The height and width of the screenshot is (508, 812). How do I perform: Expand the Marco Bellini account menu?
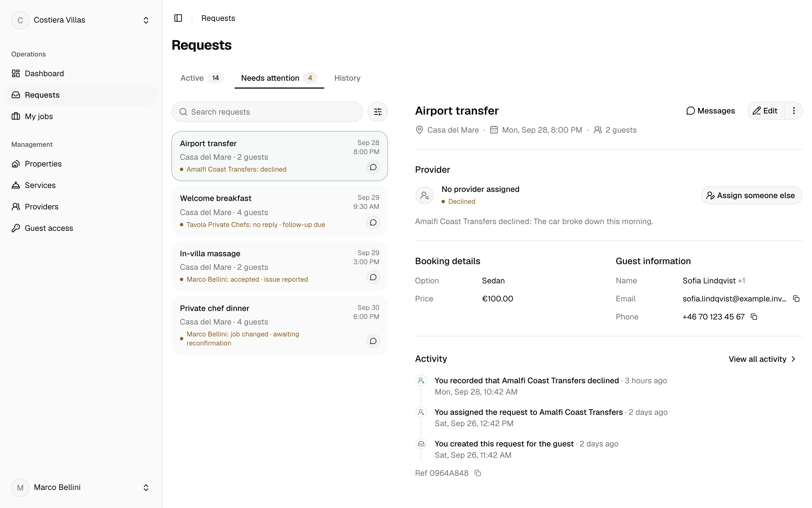click(81, 487)
